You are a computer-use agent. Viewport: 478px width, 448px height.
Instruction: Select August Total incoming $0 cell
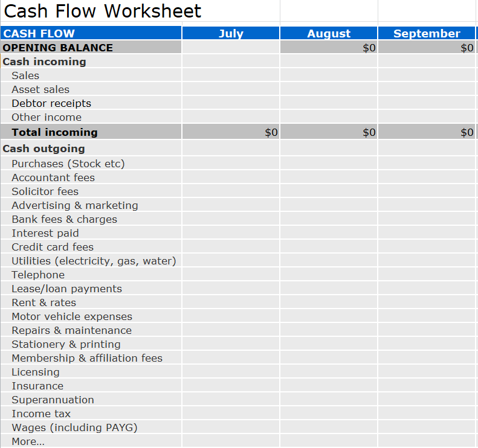pos(329,132)
